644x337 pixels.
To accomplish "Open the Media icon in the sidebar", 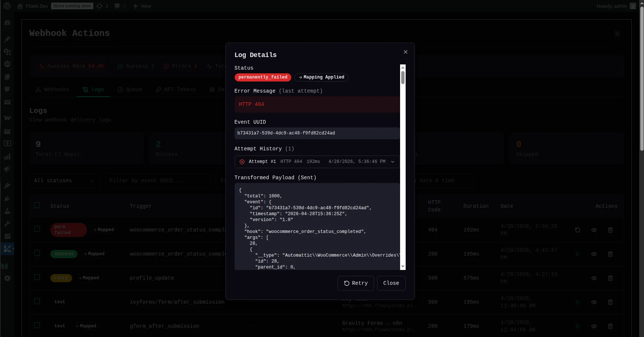I will 7,52.
